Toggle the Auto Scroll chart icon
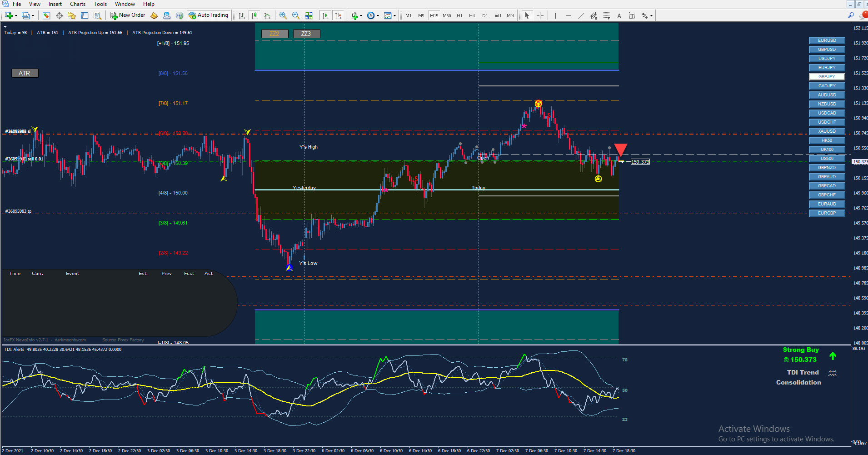This screenshot has height=455, width=868. pyautogui.click(x=325, y=15)
